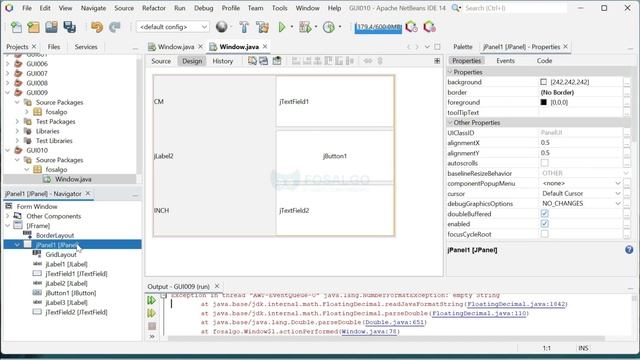Switch to Source view button

click(x=161, y=61)
